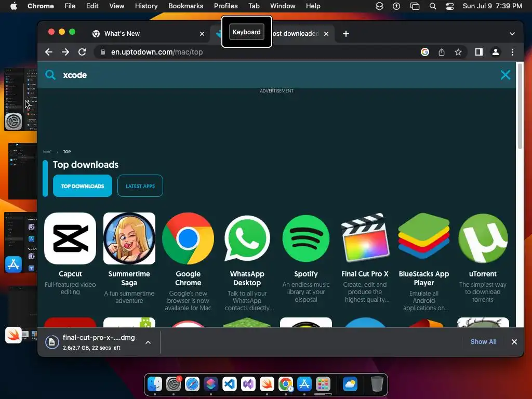Open a new tab with the plus button
The image size is (532, 399).
(x=345, y=34)
